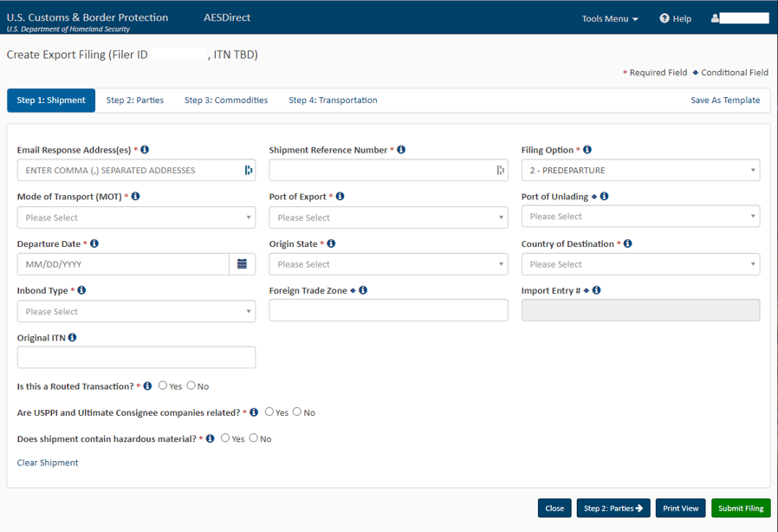Click inside the Original ITN field
778x532 pixels.
[x=136, y=357]
